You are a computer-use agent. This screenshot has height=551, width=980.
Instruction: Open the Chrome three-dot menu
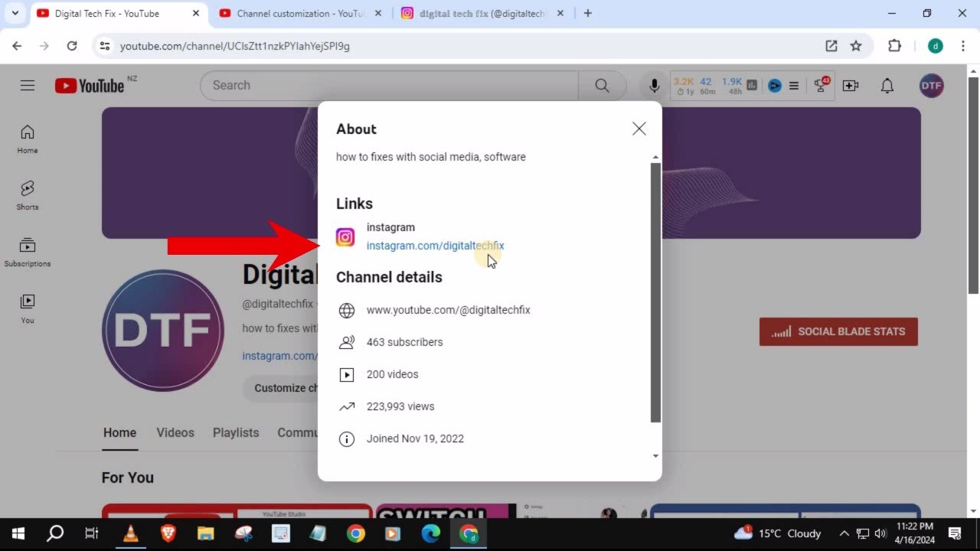click(x=962, y=46)
